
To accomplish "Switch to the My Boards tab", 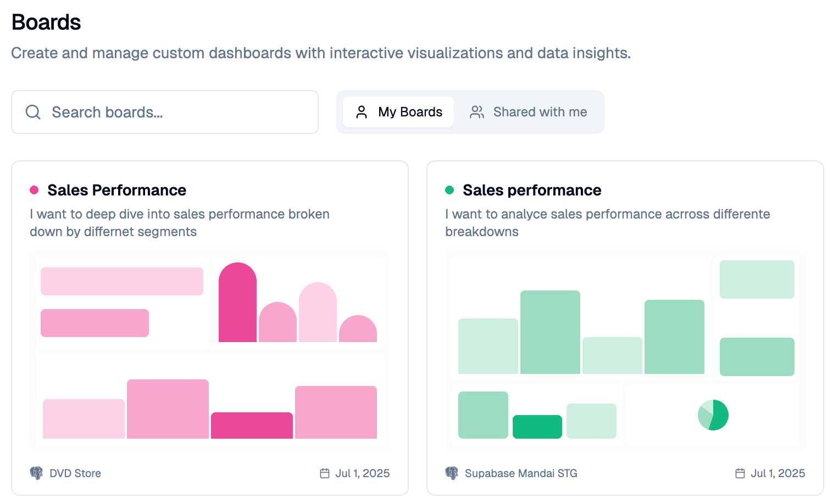I will tap(398, 112).
